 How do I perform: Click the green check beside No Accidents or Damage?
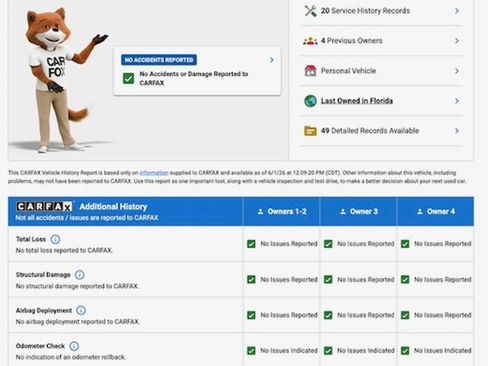point(128,78)
